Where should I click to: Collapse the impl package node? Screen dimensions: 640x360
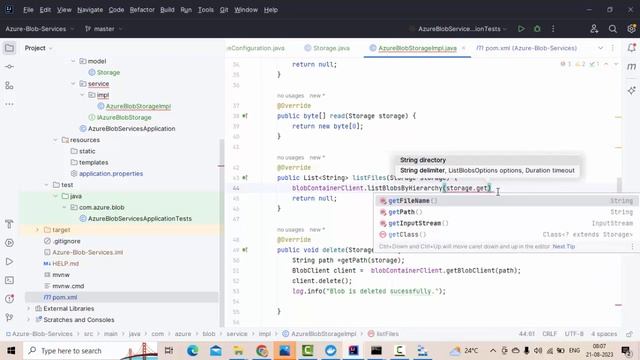[82, 95]
